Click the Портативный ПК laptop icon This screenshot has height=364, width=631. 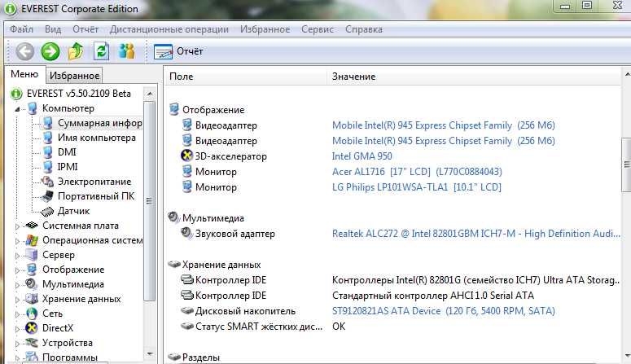click(x=47, y=196)
